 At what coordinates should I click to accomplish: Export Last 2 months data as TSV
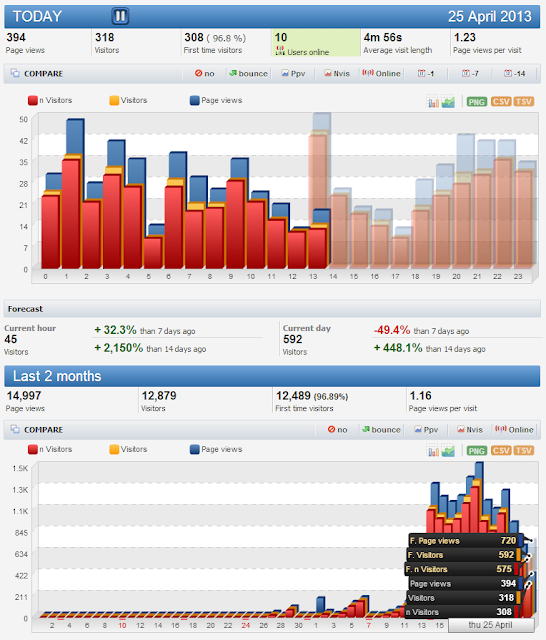click(x=524, y=451)
